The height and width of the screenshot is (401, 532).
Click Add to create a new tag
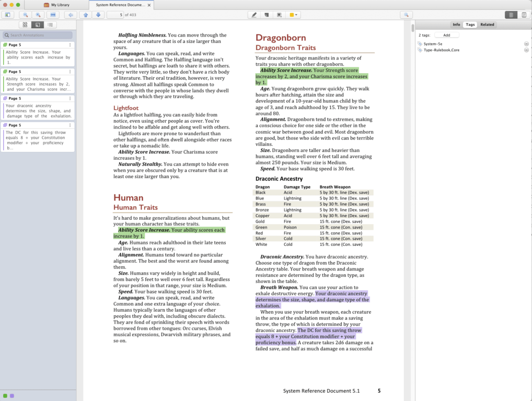click(447, 34)
